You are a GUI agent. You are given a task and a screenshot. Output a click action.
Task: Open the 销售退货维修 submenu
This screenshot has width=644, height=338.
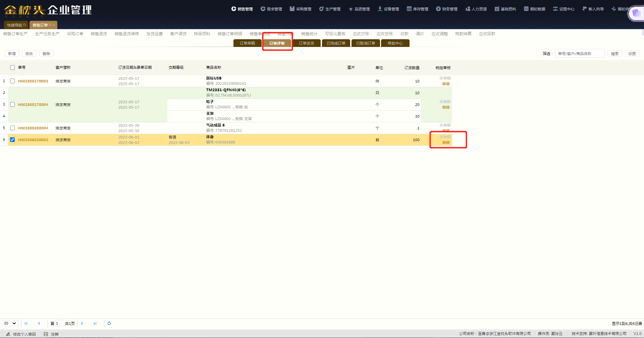127,34
